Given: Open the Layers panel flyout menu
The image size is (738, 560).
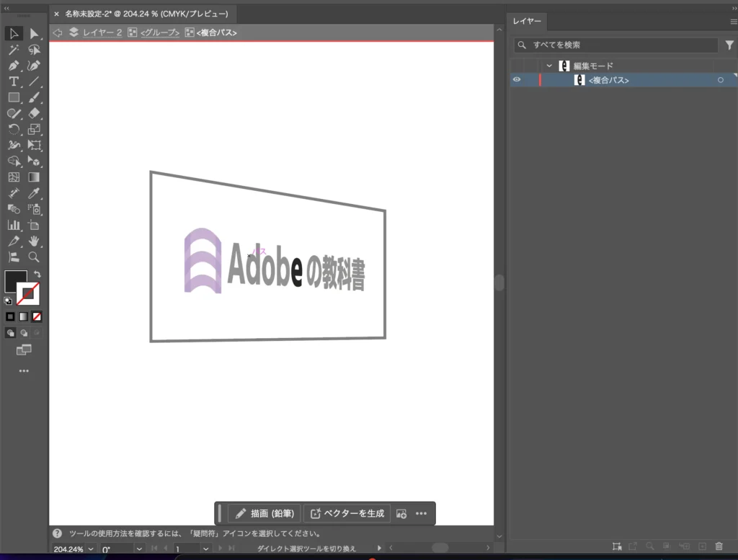Looking at the screenshot, I should point(732,22).
